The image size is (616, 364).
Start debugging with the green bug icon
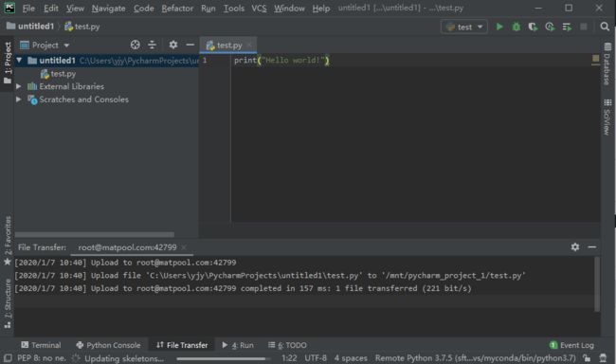point(516,27)
